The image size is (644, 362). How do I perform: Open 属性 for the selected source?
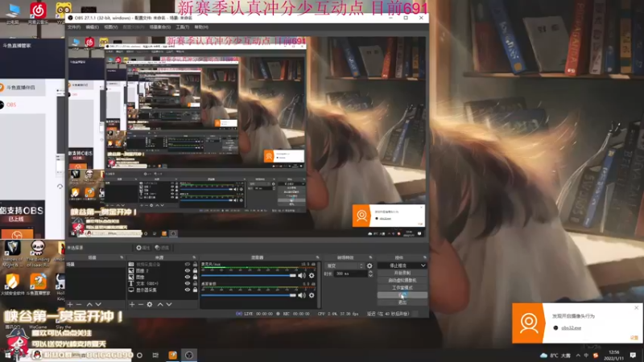click(143, 248)
